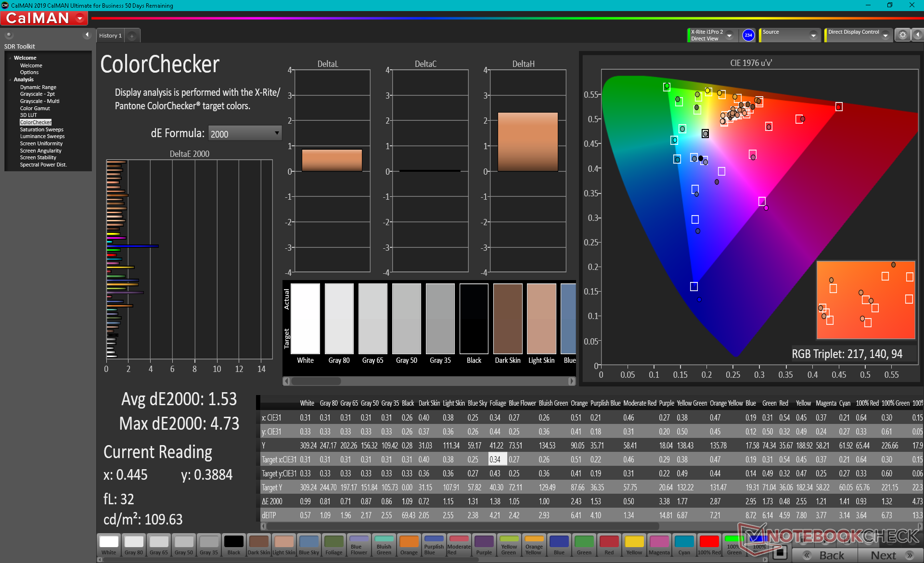Viewport: 924px width, 563px height.
Task: Select Gray 50 patch button
Action: [x=184, y=545]
